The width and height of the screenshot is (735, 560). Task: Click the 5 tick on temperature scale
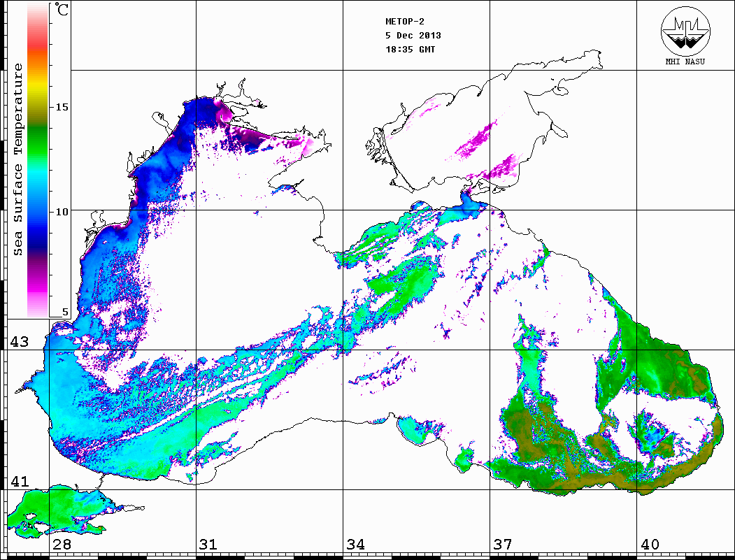coord(65,312)
